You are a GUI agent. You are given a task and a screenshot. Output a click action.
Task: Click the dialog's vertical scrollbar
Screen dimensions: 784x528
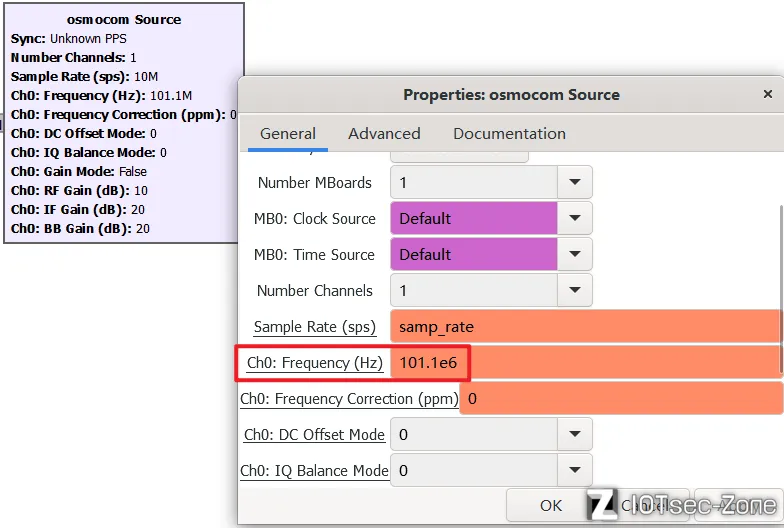point(780,290)
